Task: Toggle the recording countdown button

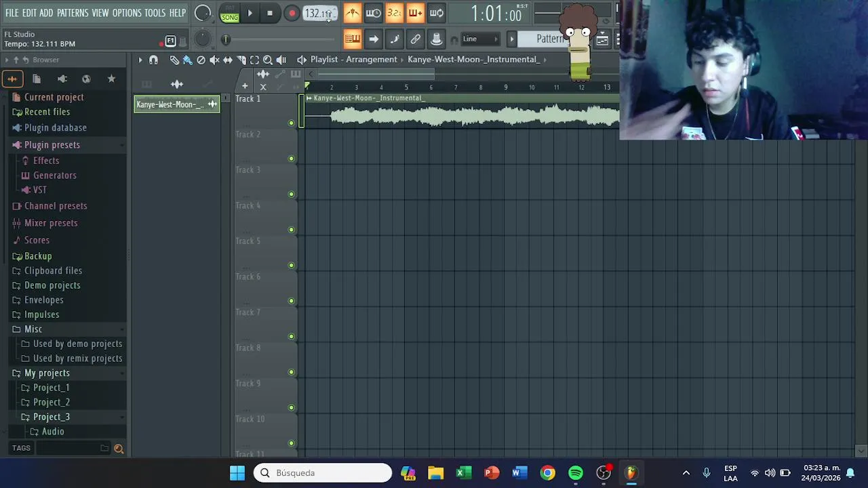Action: [x=394, y=13]
